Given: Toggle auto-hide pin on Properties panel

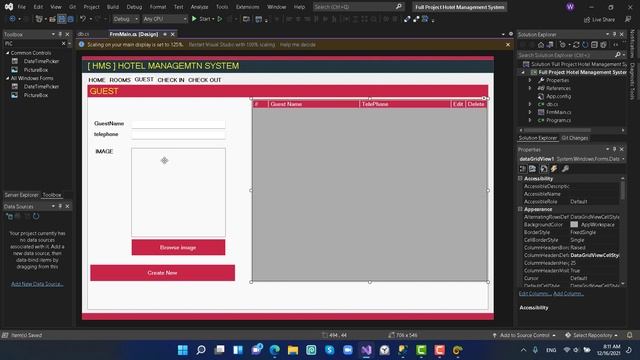Looking at the screenshot, I should (x=614, y=149).
